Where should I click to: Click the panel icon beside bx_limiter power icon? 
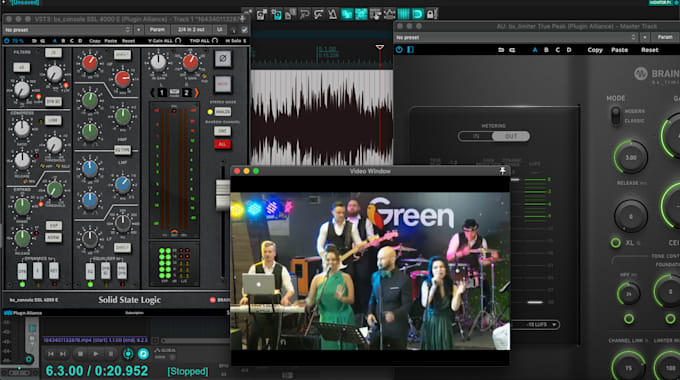point(410,50)
